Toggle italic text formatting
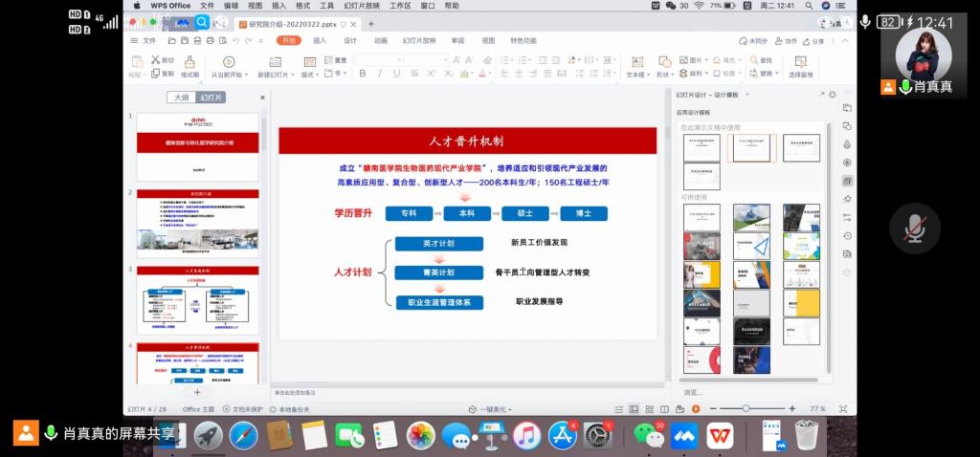 point(377,74)
